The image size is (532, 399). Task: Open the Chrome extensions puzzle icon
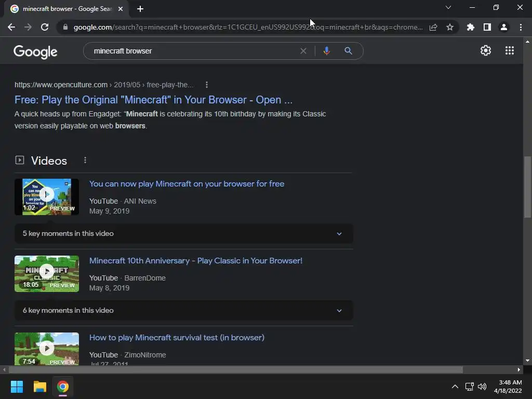(x=471, y=27)
